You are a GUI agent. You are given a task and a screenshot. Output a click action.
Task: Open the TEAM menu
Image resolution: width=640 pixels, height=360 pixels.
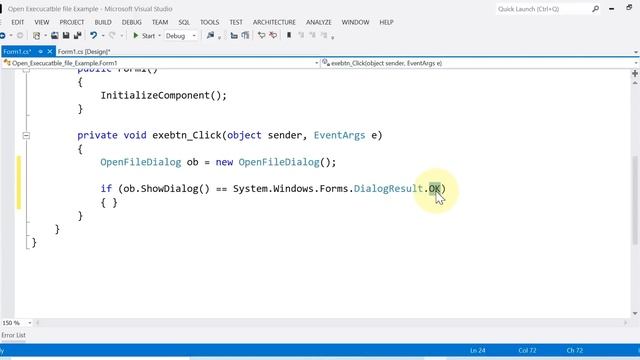click(160, 22)
